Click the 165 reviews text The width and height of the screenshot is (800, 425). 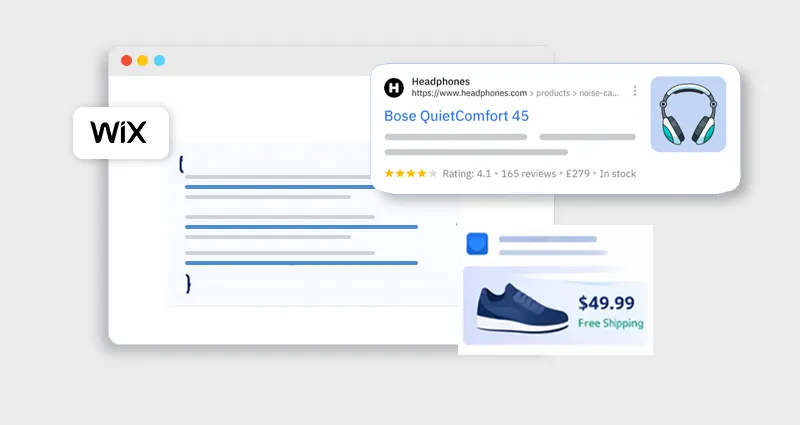pyautogui.click(x=529, y=174)
